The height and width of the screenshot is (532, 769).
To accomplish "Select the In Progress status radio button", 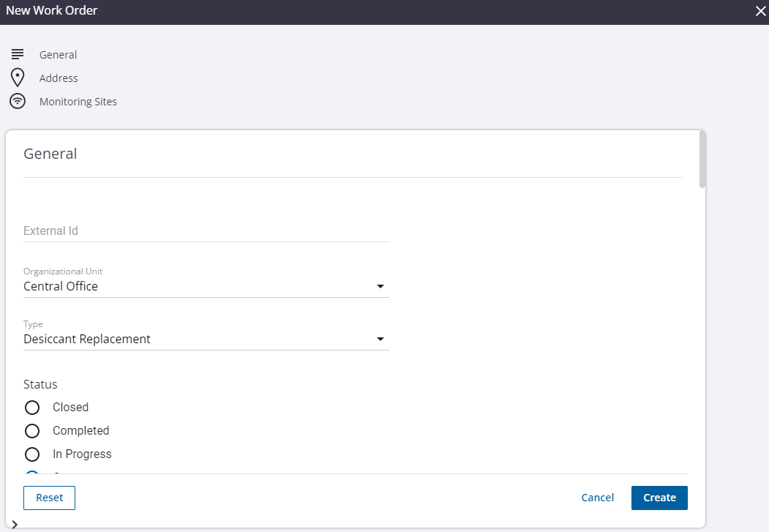I will pyautogui.click(x=32, y=454).
